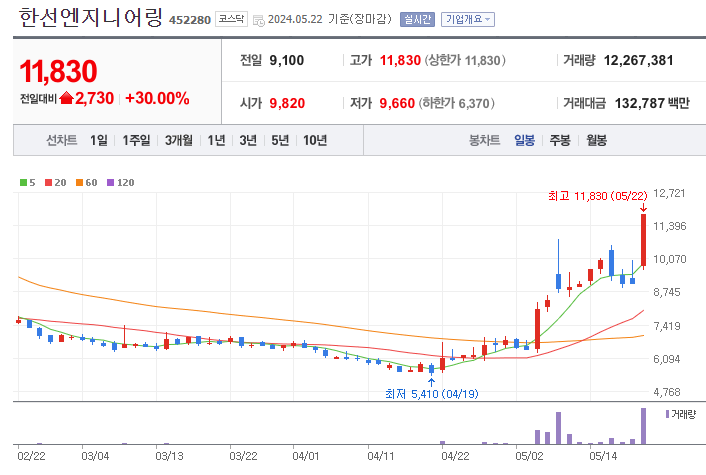Click the red 20-day moving average swatch

click(49, 182)
